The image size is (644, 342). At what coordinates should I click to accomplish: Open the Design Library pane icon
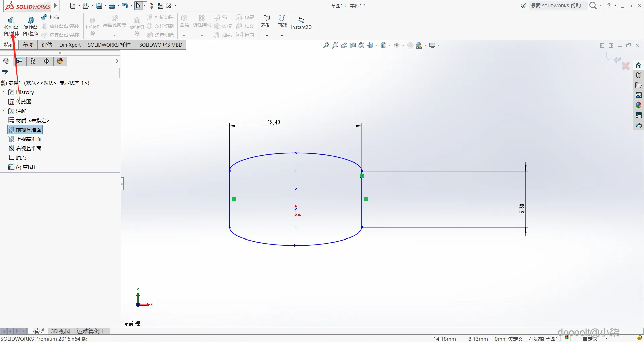(639, 75)
